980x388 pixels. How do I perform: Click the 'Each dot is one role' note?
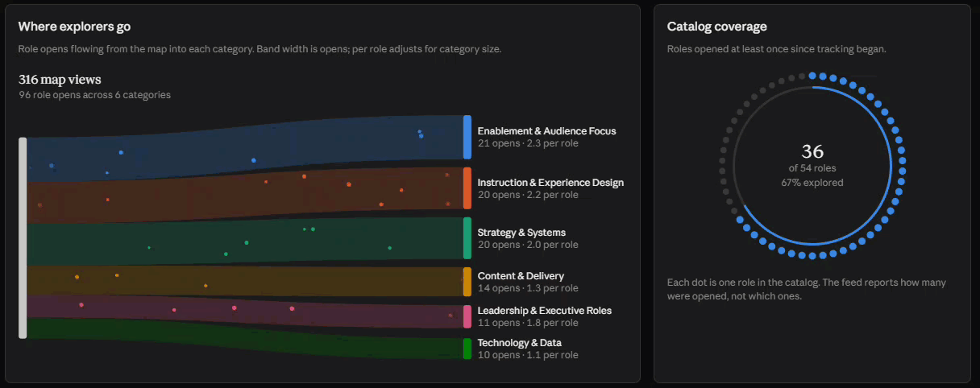807,289
